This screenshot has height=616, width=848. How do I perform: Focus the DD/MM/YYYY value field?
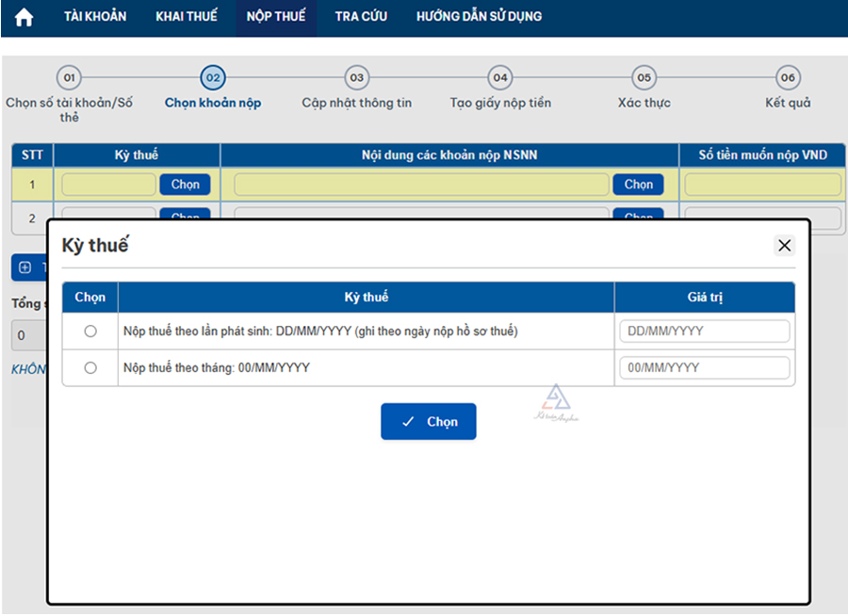(704, 332)
